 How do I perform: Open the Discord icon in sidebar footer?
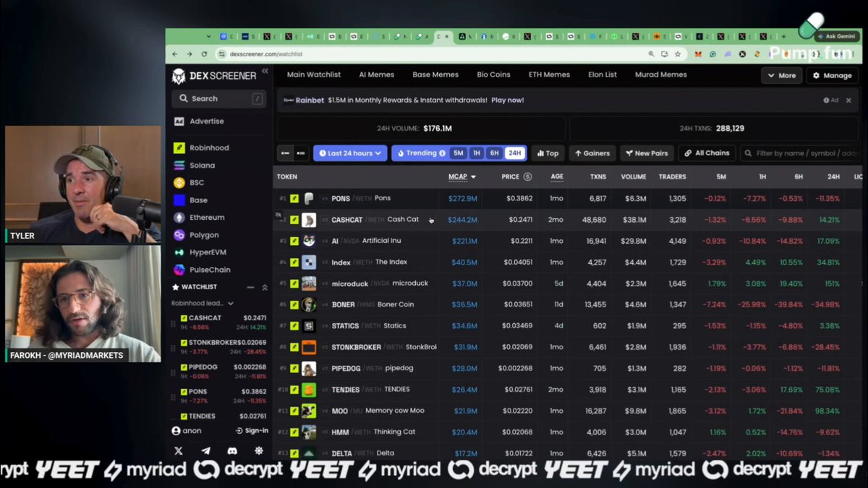point(232,451)
